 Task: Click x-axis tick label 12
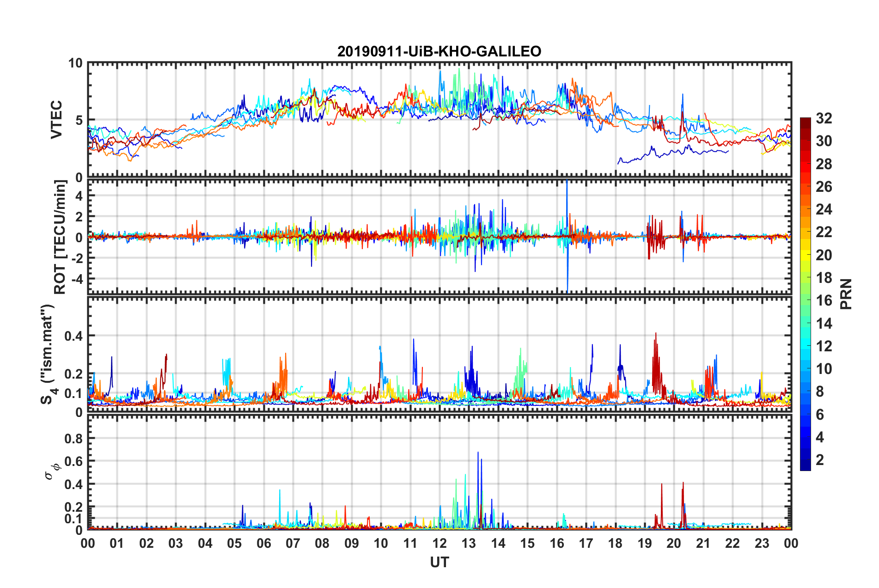tap(439, 543)
